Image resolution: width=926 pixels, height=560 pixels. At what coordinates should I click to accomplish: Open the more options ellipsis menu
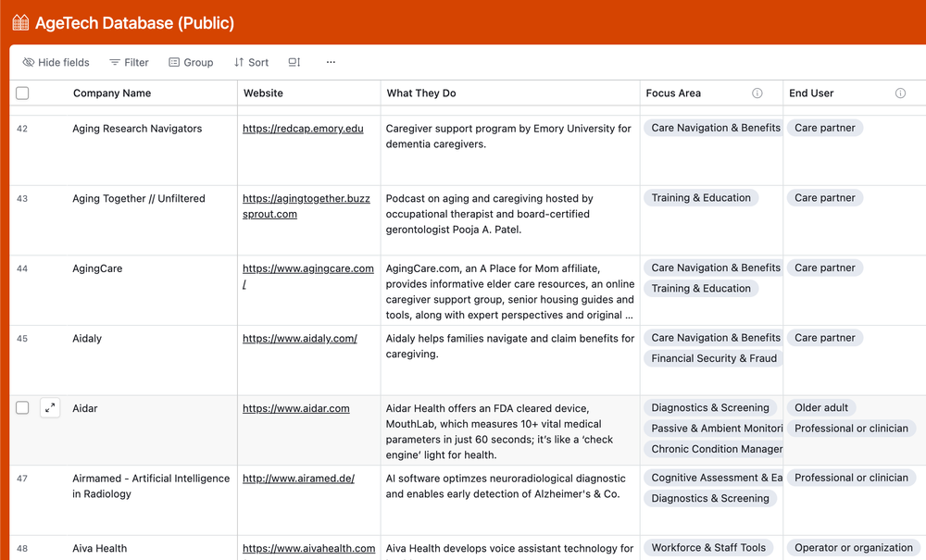coord(331,62)
